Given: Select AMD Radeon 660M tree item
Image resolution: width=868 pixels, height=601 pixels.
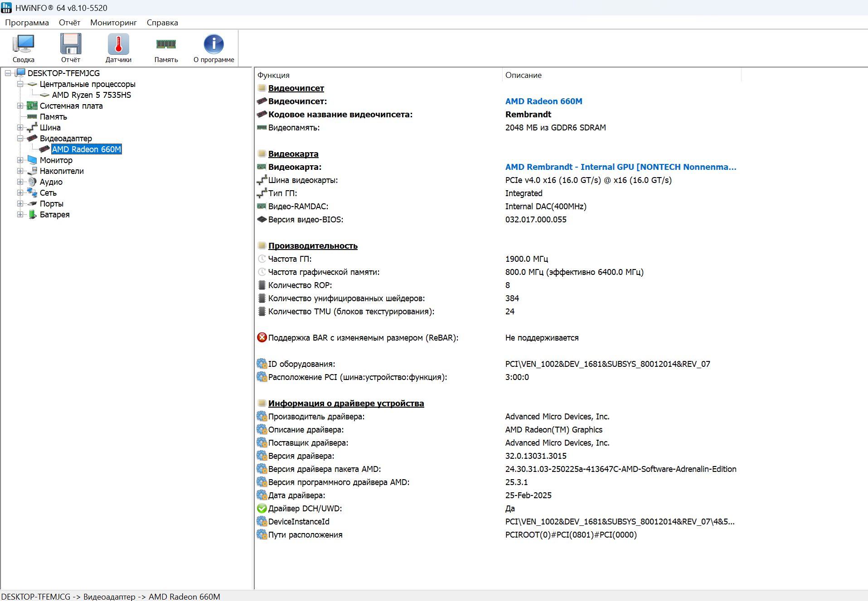Looking at the screenshot, I should click(x=87, y=149).
